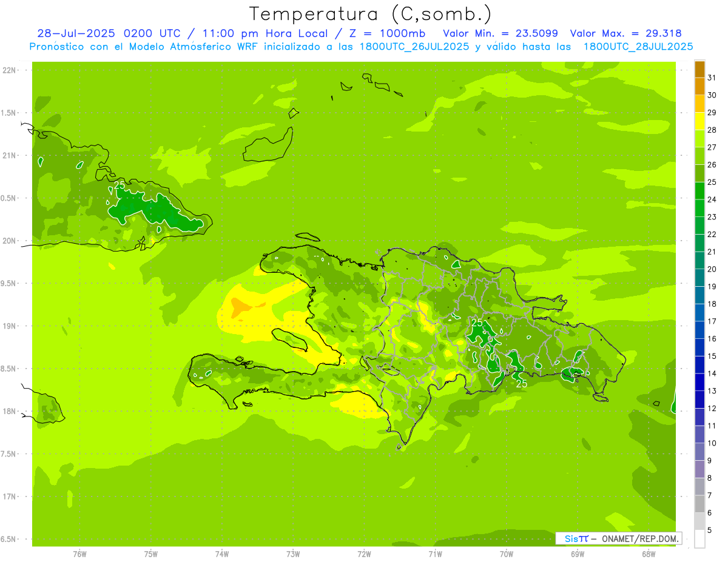Click the colorbar value label "11"

click(712, 426)
